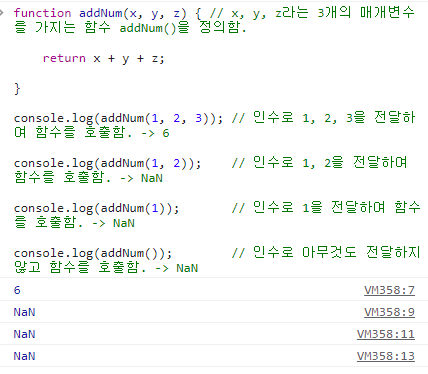Select the last NaN output row
This screenshot has width=428, height=374.
214,356
